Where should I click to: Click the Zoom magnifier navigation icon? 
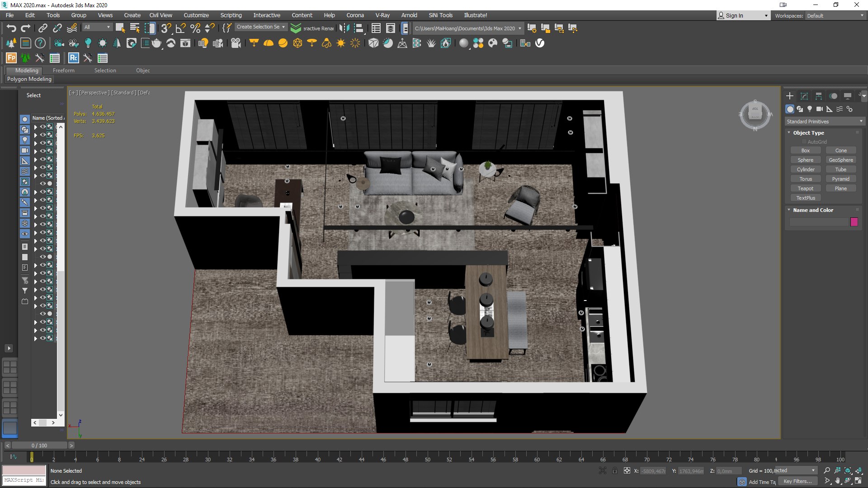[x=827, y=470]
